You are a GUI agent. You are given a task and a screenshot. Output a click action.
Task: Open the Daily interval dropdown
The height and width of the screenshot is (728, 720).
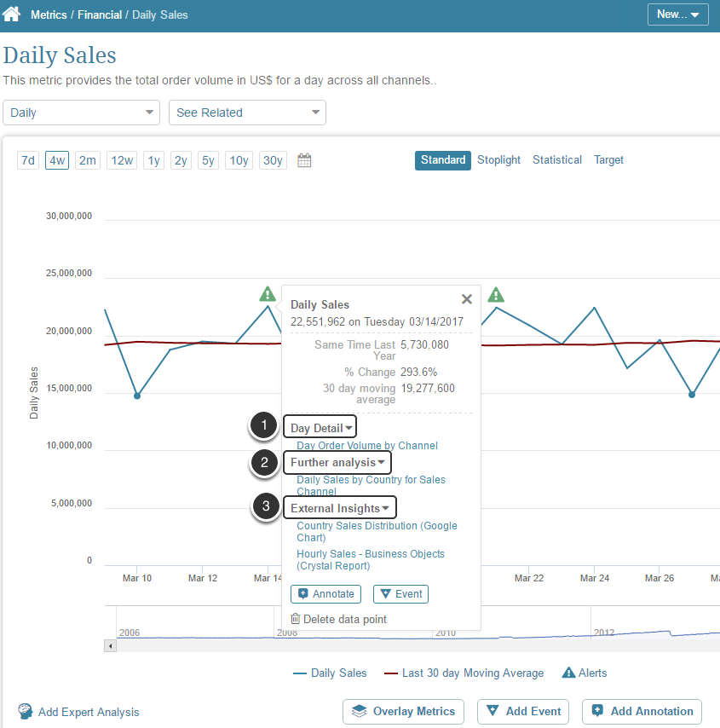click(81, 113)
